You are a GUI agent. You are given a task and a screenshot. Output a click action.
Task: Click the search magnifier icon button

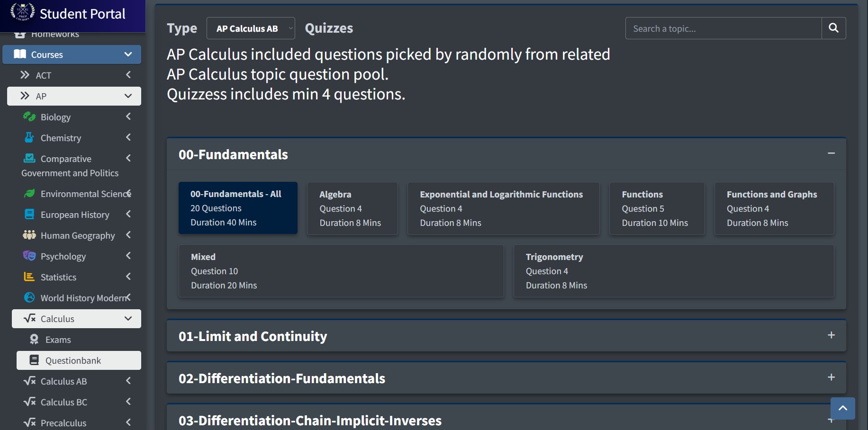pyautogui.click(x=833, y=28)
